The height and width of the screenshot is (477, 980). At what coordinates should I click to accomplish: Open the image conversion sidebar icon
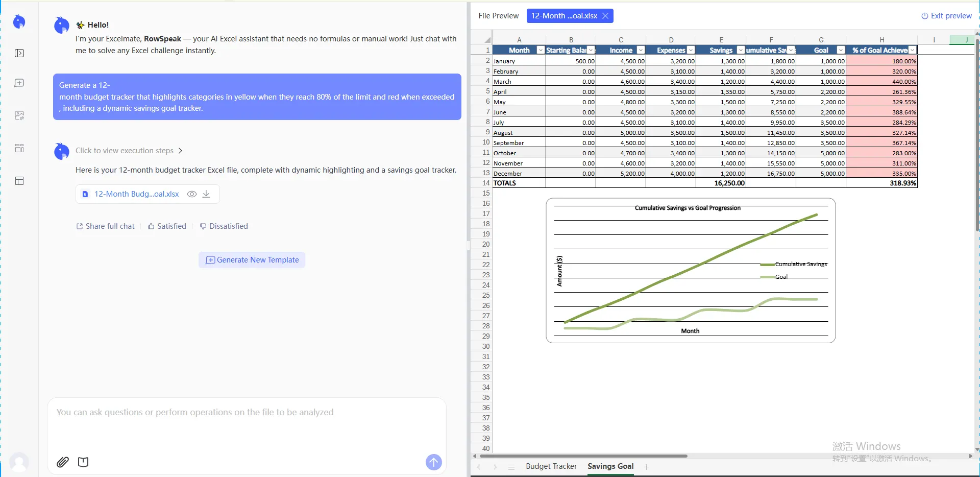(19, 115)
